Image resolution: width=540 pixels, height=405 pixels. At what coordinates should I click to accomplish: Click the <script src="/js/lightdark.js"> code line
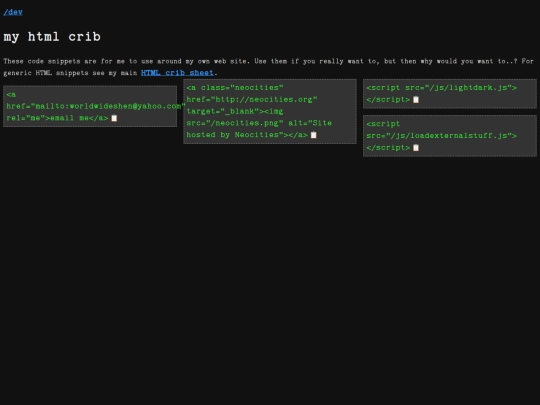[442, 88]
